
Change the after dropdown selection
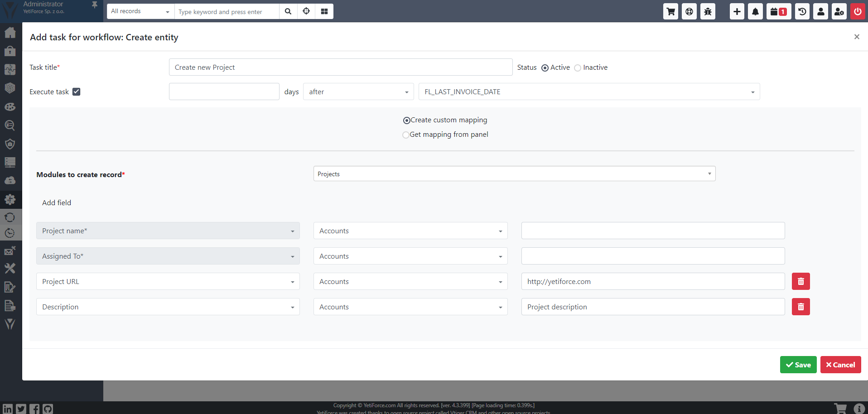tap(357, 91)
